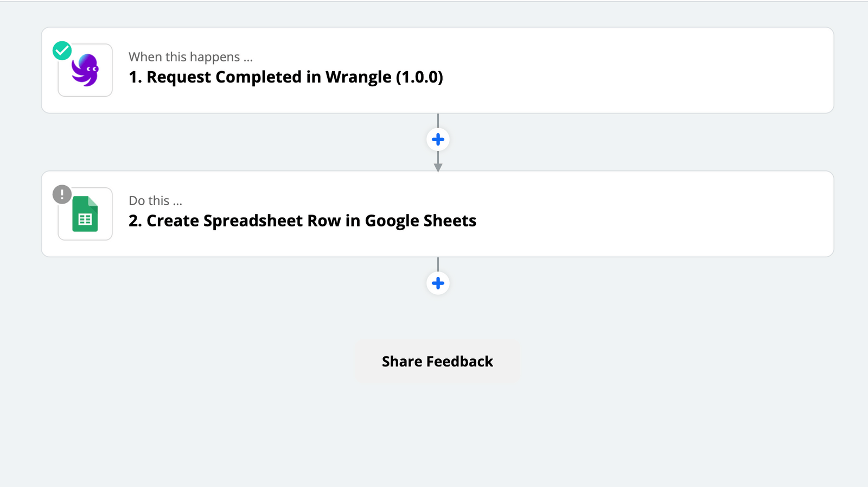Open the Google Sheets action via its spreadsheet icon
The width and height of the screenshot is (868, 487).
point(85,213)
